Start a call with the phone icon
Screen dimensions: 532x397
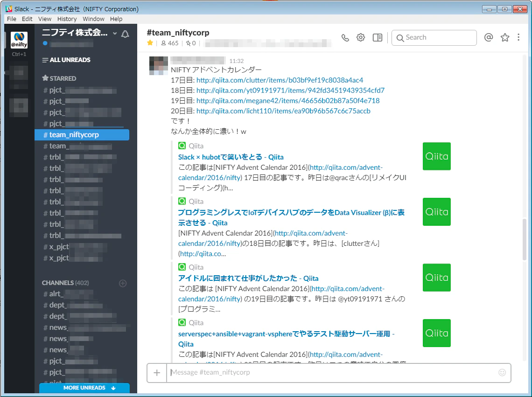tap(345, 38)
